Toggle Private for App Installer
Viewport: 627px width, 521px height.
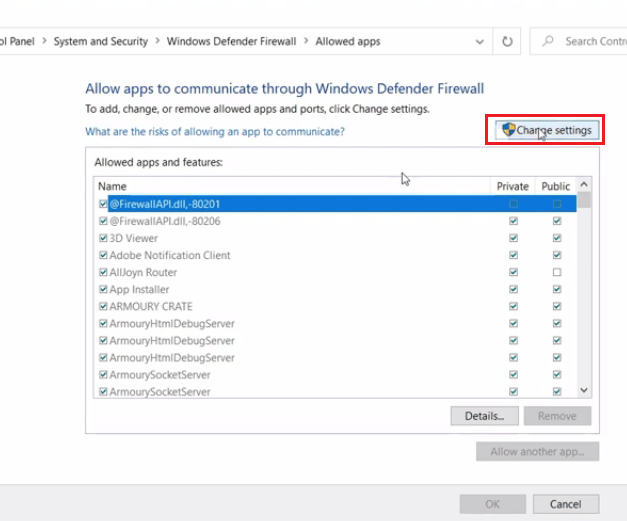pyautogui.click(x=513, y=289)
